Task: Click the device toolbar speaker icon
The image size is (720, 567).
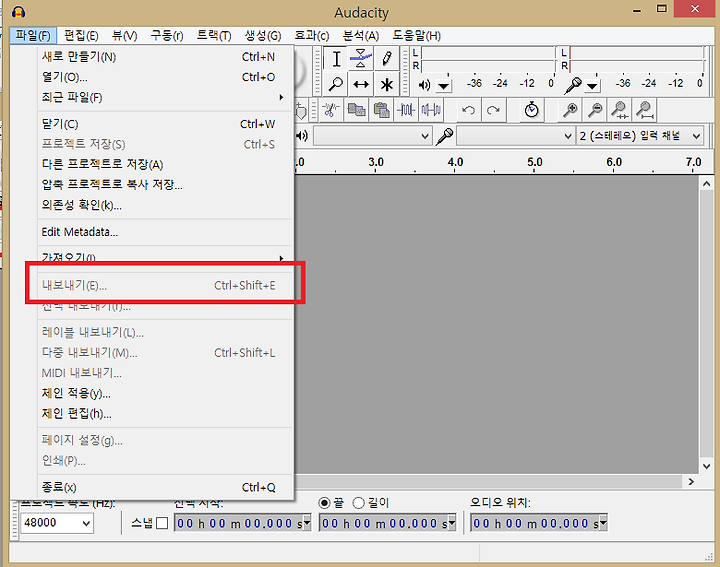Action: click(302, 136)
